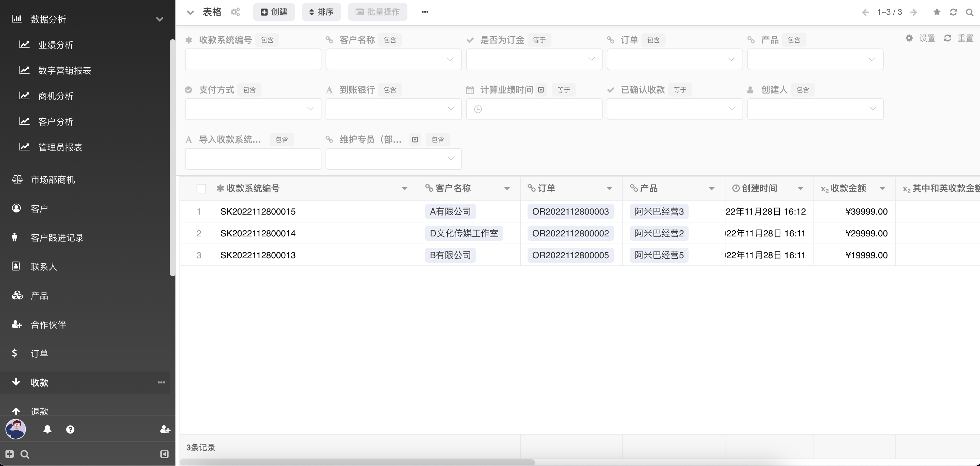The image size is (980, 466).
Task: Open 数字营销报表 in sidebar
Action: [65, 70]
